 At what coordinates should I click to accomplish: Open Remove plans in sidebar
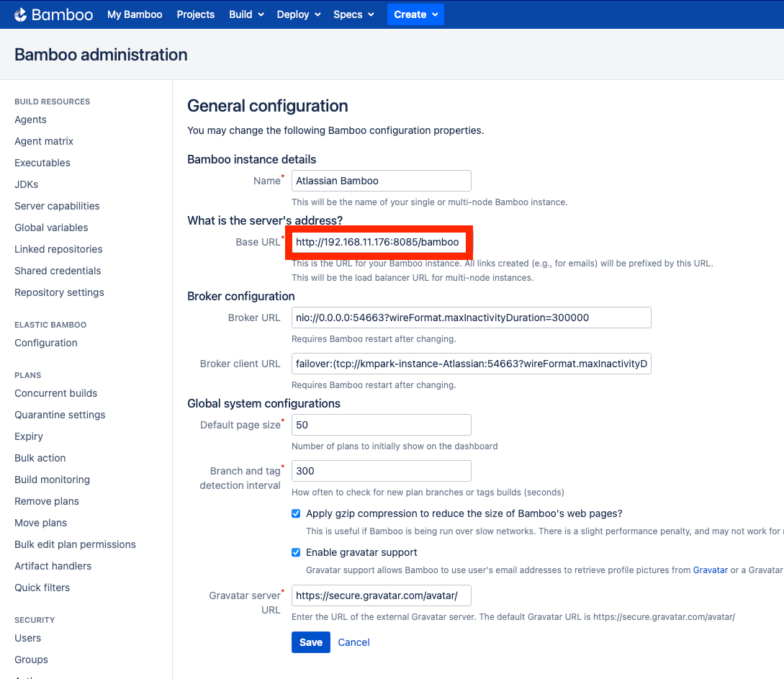pyautogui.click(x=47, y=501)
